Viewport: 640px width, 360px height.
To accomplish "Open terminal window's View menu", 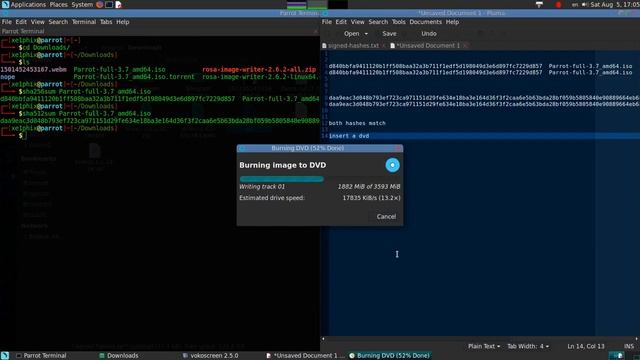I will 37,22.
